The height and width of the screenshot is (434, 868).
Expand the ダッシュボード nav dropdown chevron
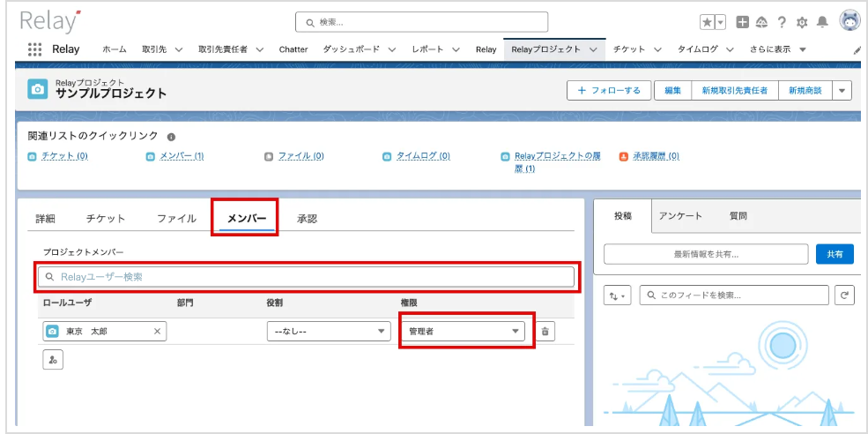pos(392,49)
